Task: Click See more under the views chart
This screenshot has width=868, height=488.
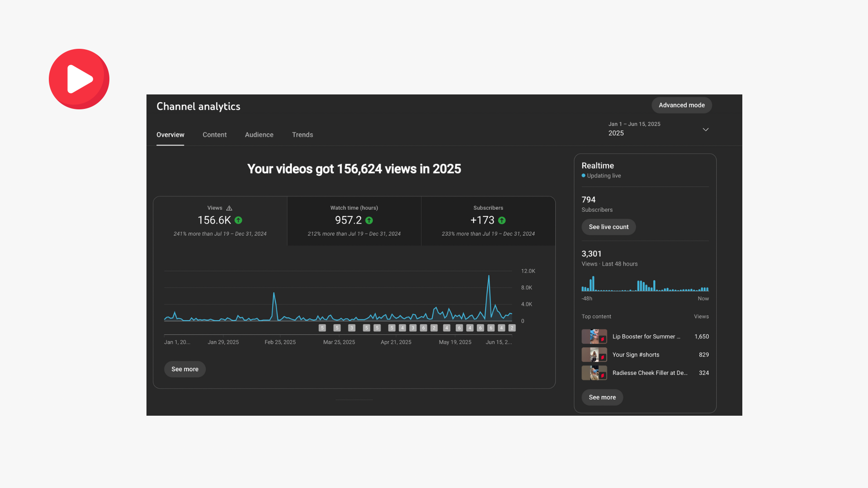Action: tap(184, 369)
